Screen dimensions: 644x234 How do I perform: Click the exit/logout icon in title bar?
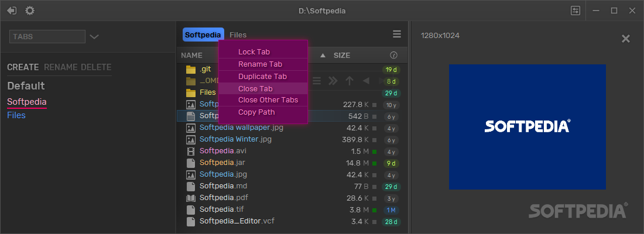coord(12,11)
